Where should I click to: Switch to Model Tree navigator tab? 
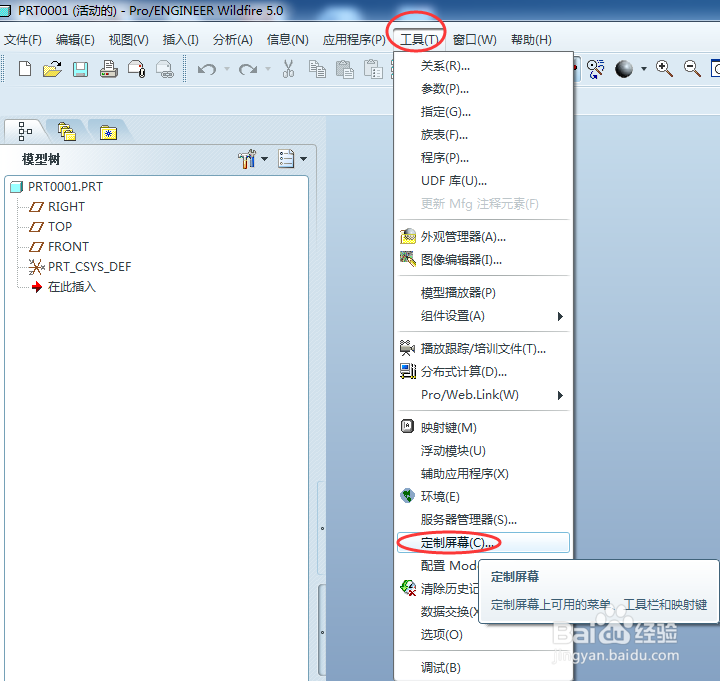point(25,131)
